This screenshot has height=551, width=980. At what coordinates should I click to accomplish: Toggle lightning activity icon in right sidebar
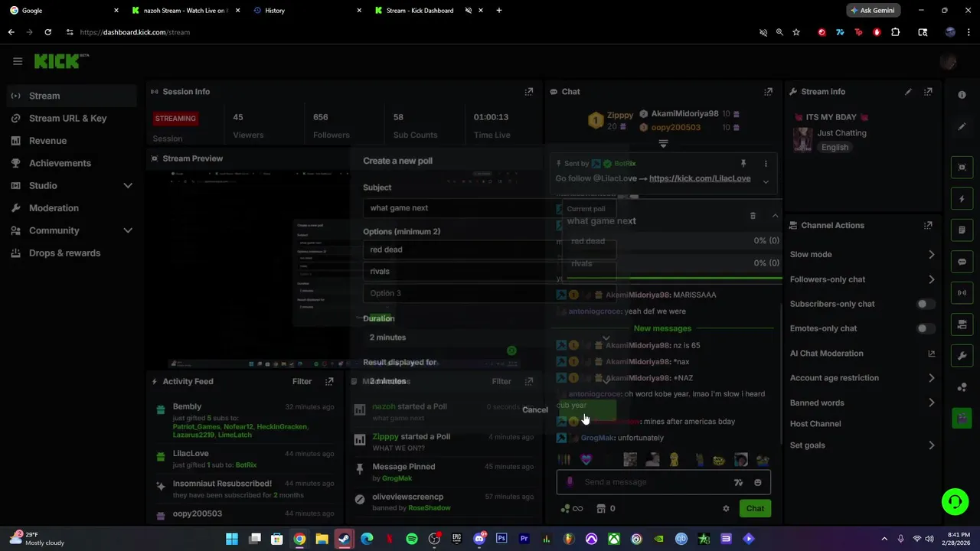pyautogui.click(x=962, y=199)
